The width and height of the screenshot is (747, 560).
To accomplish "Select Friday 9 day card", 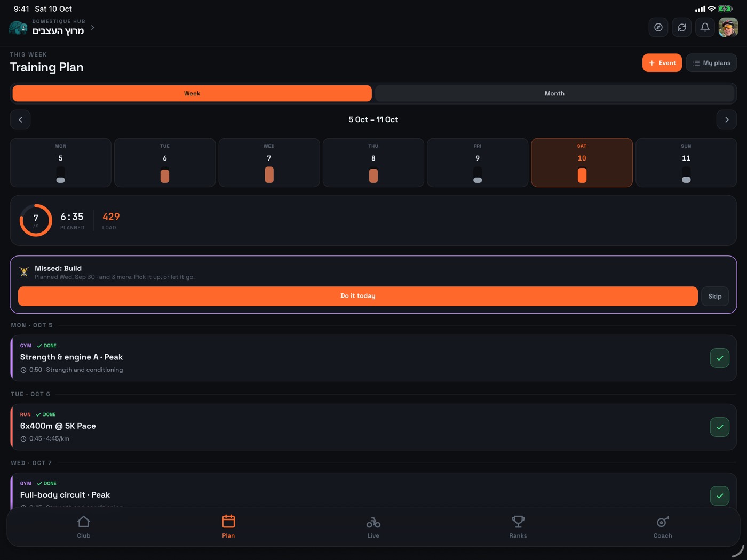I will [x=478, y=163].
